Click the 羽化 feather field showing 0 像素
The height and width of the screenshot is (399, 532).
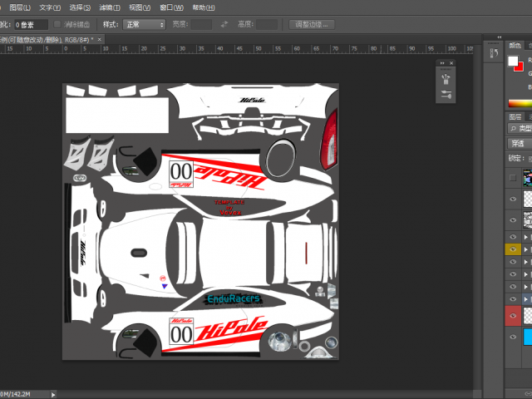(x=31, y=24)
